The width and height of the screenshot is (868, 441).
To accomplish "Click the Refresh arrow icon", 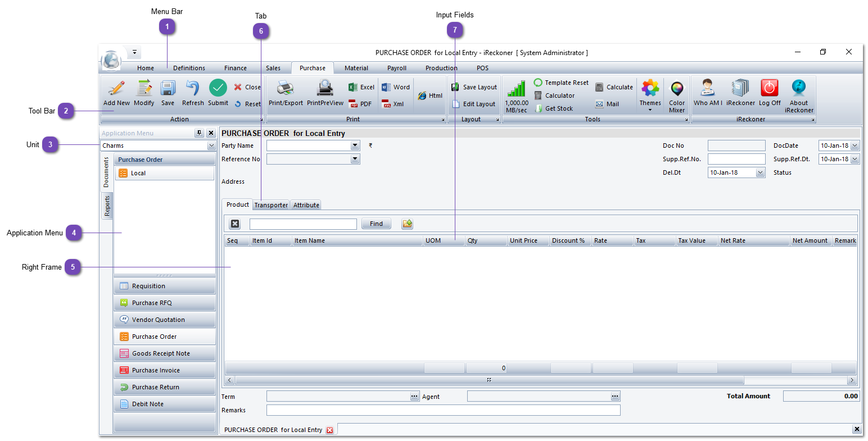I will click(193, 89).
